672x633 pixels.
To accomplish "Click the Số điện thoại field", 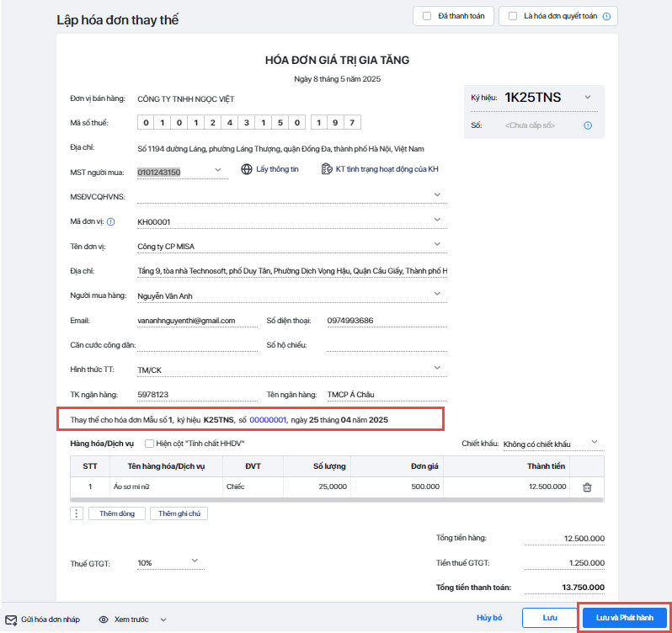I will point(387,321).
